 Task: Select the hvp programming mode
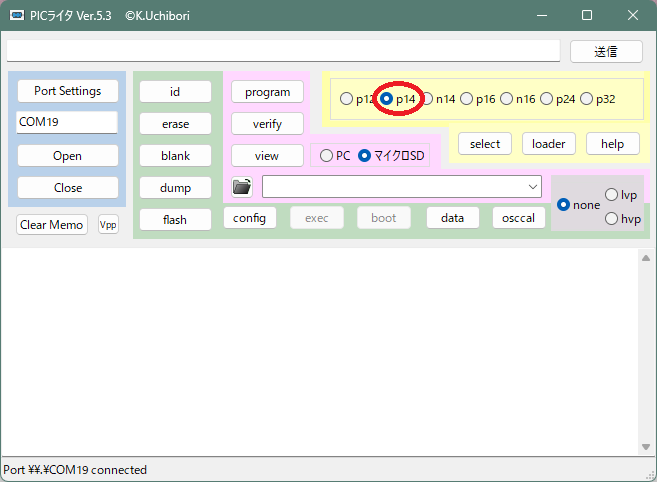[x=612, y=219]
